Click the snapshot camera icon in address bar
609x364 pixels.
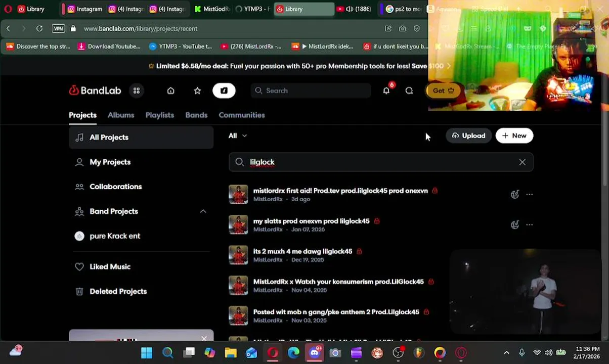[403, 29]
